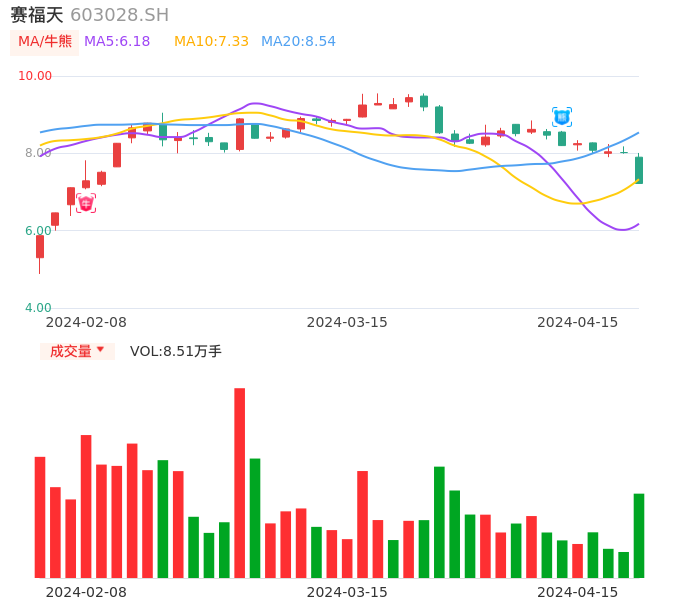Image resolution: width=686 pixels, height=606 pixels.
Task: Click the pink bull signal marker icon
Action: [86, 203]
